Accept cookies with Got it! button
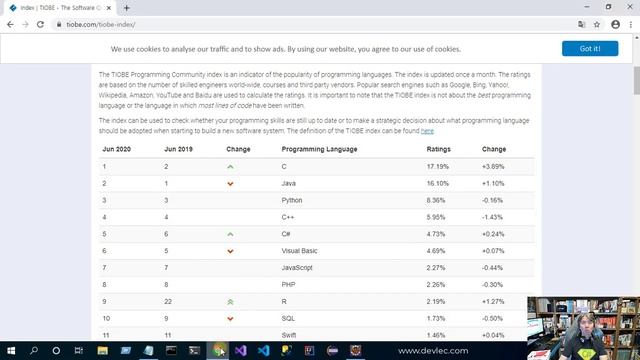The width and height of the screenshot is (640, 360). point(590,49)
